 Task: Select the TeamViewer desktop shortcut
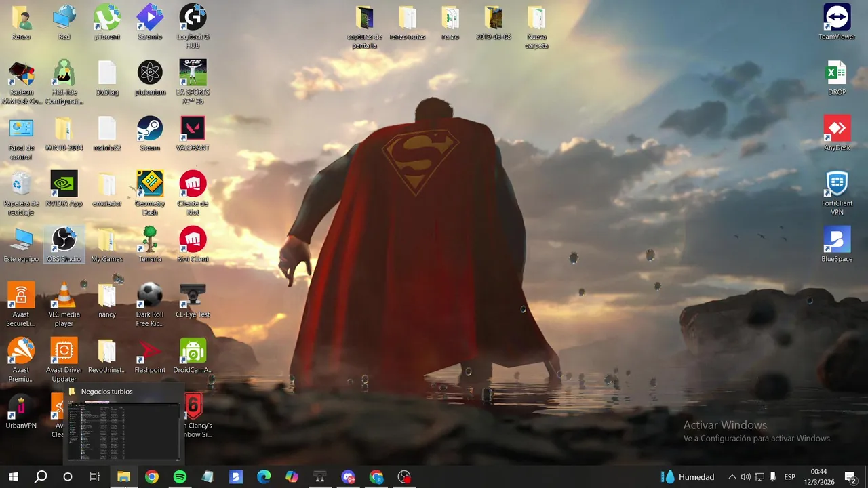click(837, 22)
